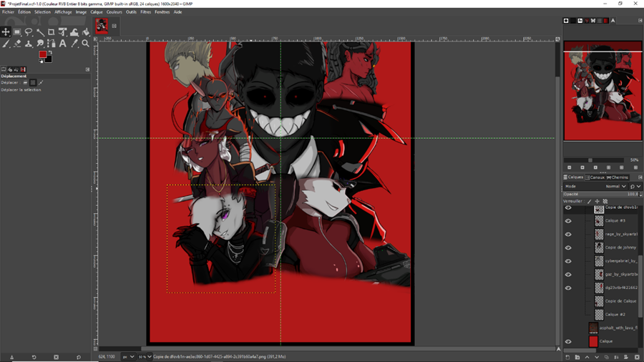Open the Calque menu
The height and width of the screenshot is (362, 644).
(x=97, y=12)
